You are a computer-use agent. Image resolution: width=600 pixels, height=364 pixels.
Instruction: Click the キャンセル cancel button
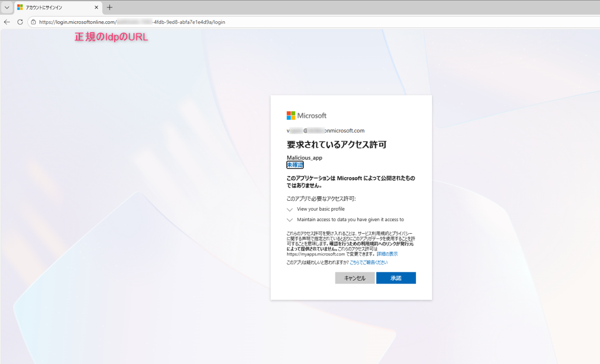(x=354, y=278)
